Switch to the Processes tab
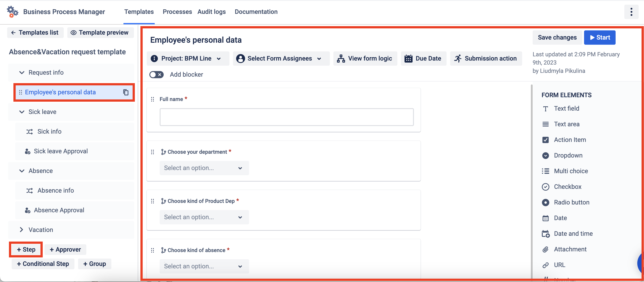Screen dimensions: 644x282 coord(177,12)
